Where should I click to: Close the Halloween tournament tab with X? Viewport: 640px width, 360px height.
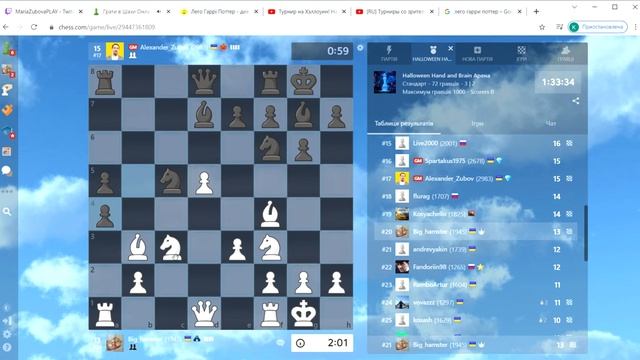click(451, 48)
